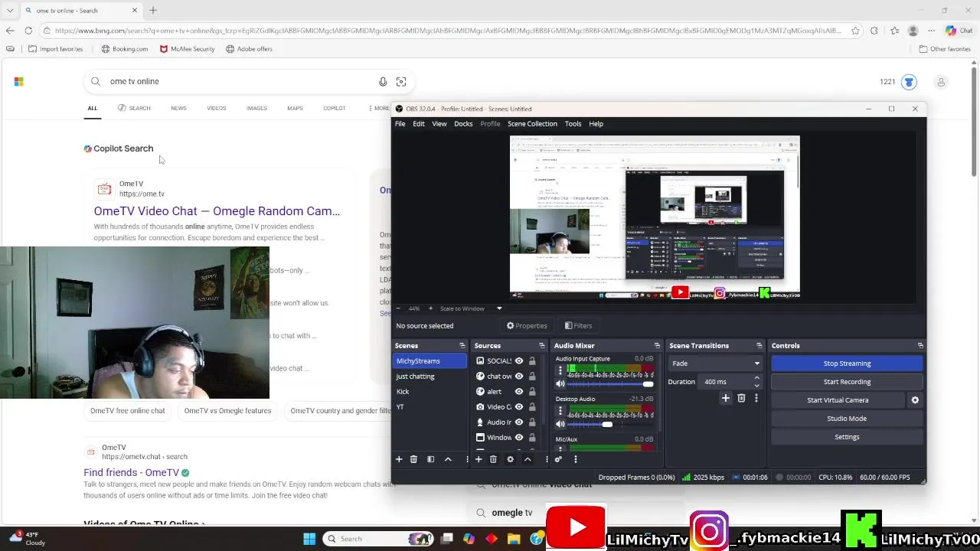Click the Bing voice search microphone
980x551 pixels.
(x=383, y=82)
